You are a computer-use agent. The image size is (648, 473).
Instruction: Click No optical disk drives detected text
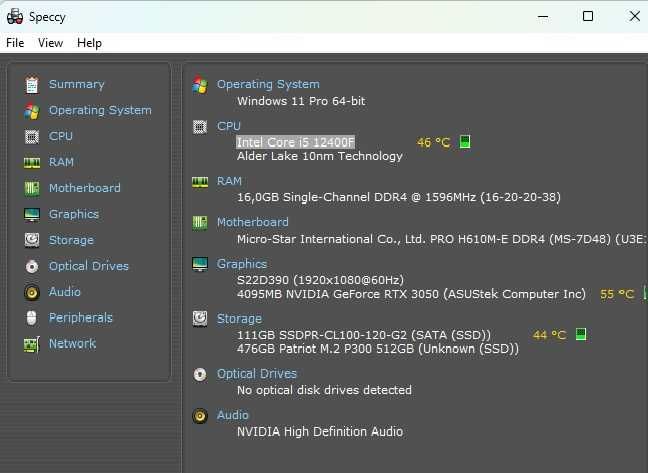tap(324, 390)
